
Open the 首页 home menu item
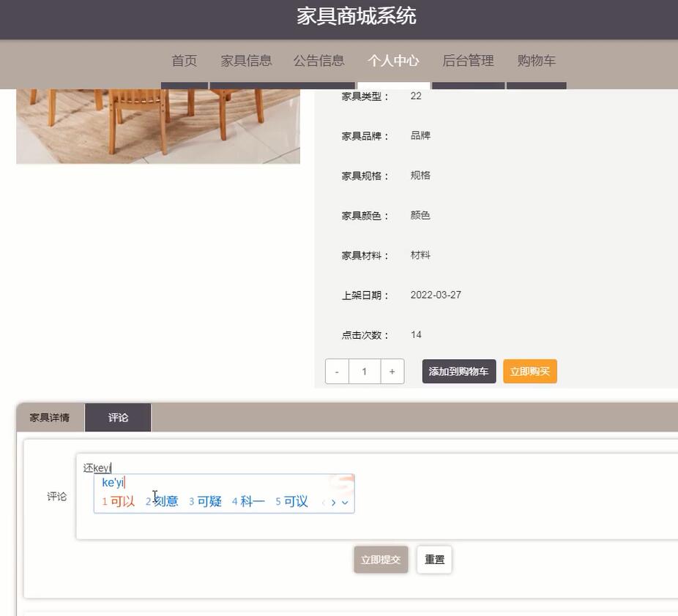184,61
